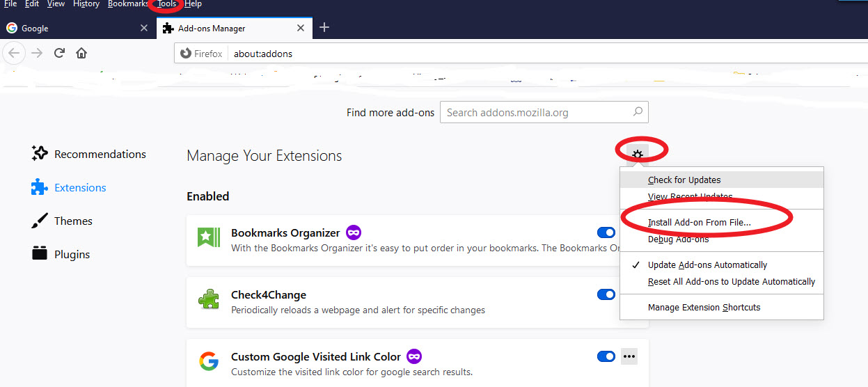This screenshot has height=387, width=868.
Task: Open the Tools menu
Action: coord(167,4)
